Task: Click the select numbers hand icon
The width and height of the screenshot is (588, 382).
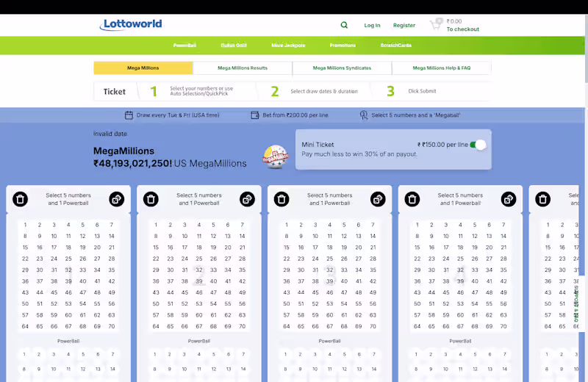Action: pos(364,115)
